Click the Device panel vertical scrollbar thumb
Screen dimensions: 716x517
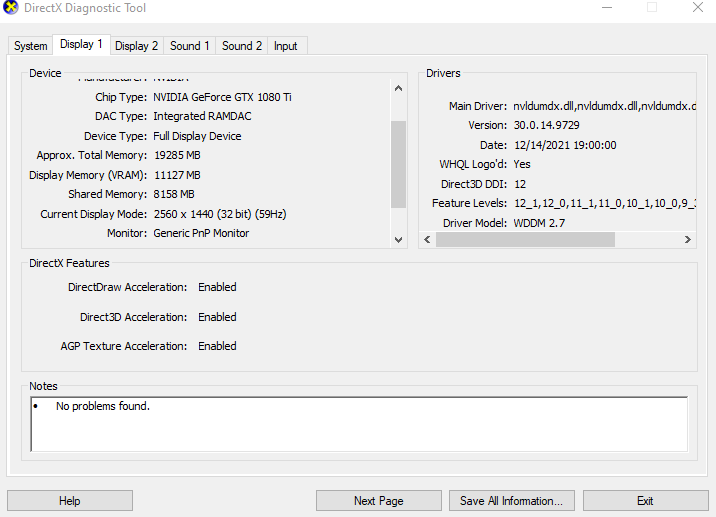pos(398,164)
